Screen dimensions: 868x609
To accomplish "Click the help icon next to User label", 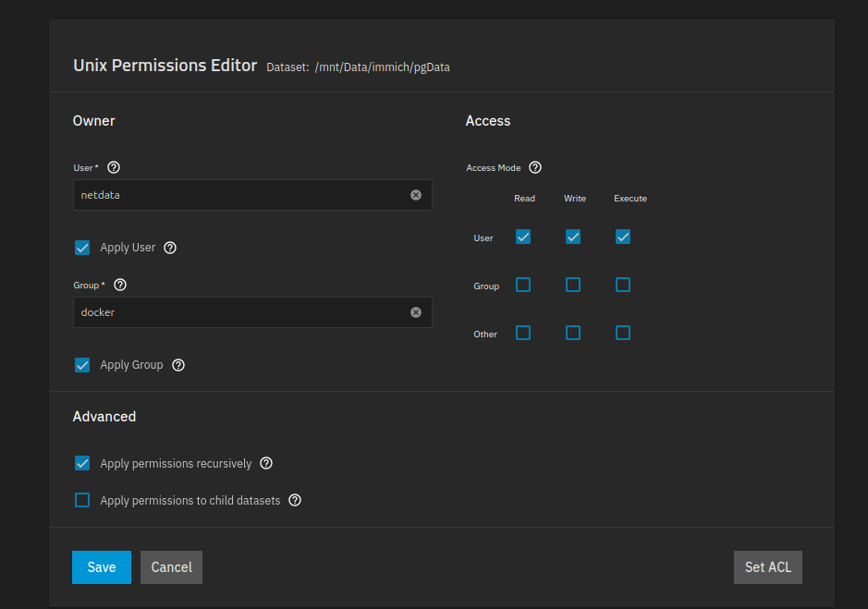I will [114, 167].
